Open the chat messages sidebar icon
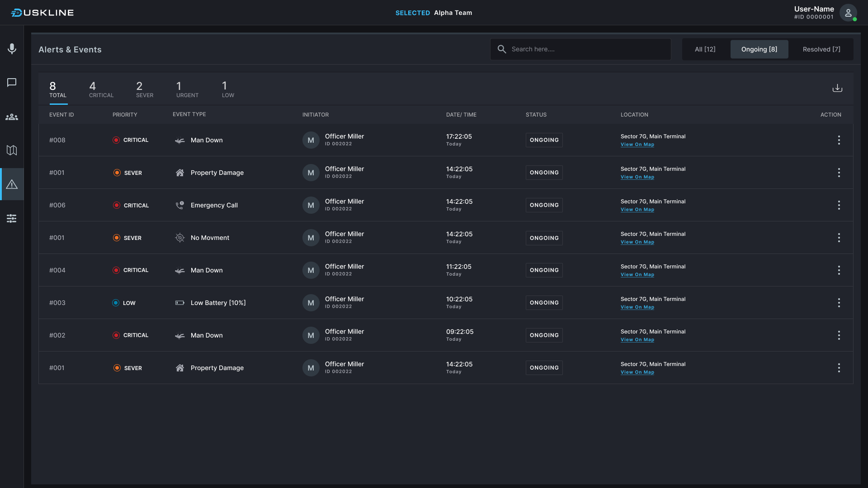This screenshot has height=488, width=868. 12,82
